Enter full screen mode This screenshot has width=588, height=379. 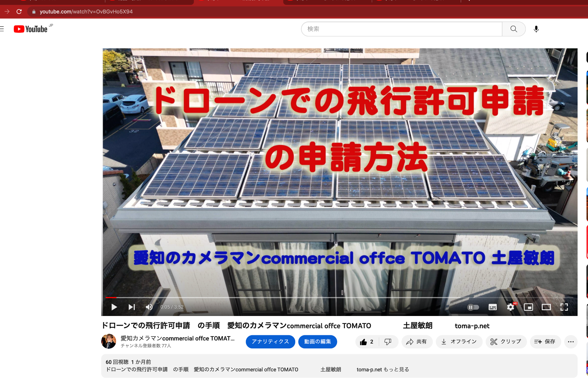(x=564, y=307)
